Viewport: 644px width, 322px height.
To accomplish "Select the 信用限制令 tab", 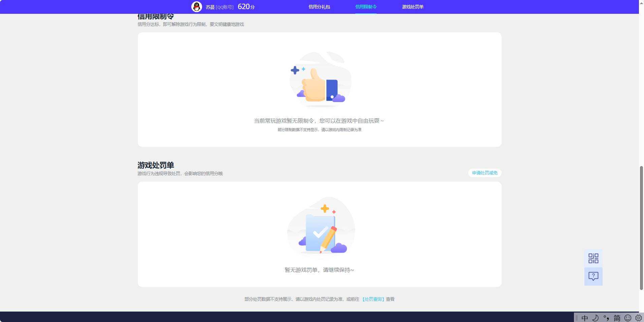I will pyautogui.click(x=366, y=7).
